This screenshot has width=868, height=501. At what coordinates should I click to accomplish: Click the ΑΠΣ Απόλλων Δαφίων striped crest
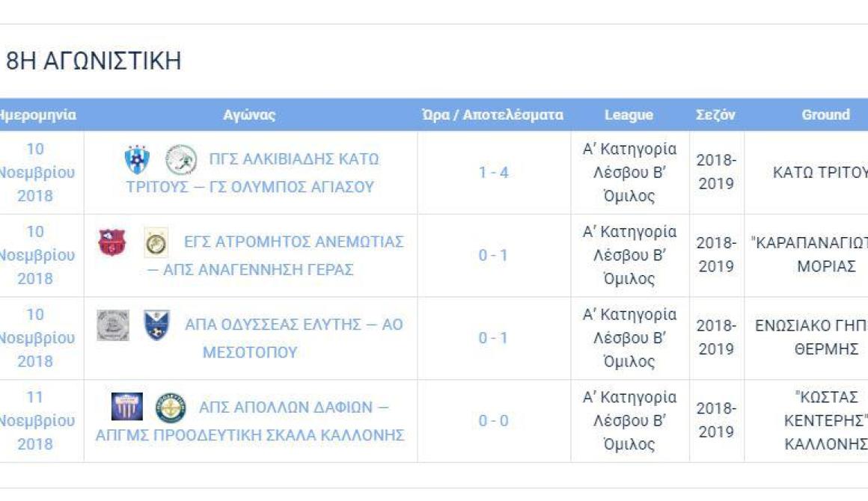[x=126, y=407]
